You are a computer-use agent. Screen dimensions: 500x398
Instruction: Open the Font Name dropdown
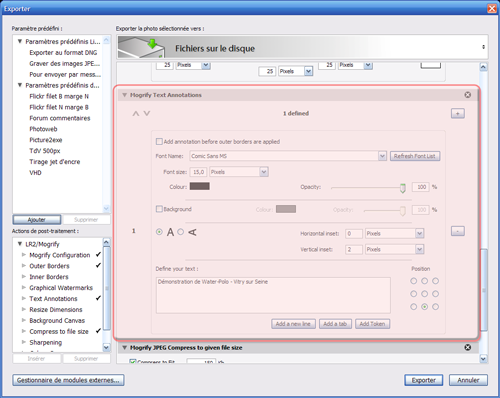(382, 156)
